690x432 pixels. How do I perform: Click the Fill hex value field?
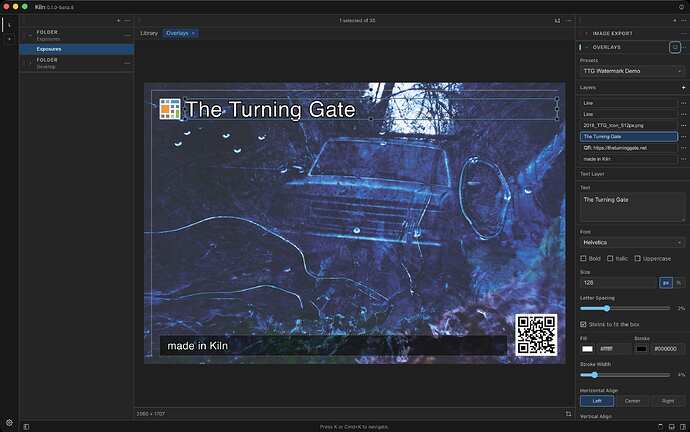[x=614, y=349]
